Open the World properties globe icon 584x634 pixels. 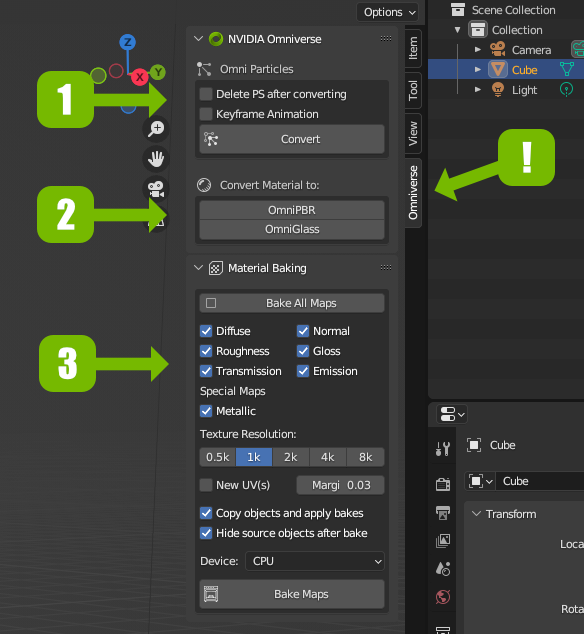(x=443, y=597)
